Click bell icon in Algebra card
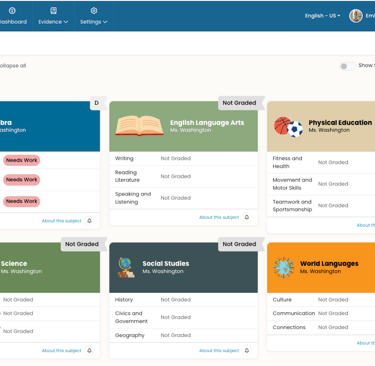The image size is (375, 366). (x=89, y=221)
